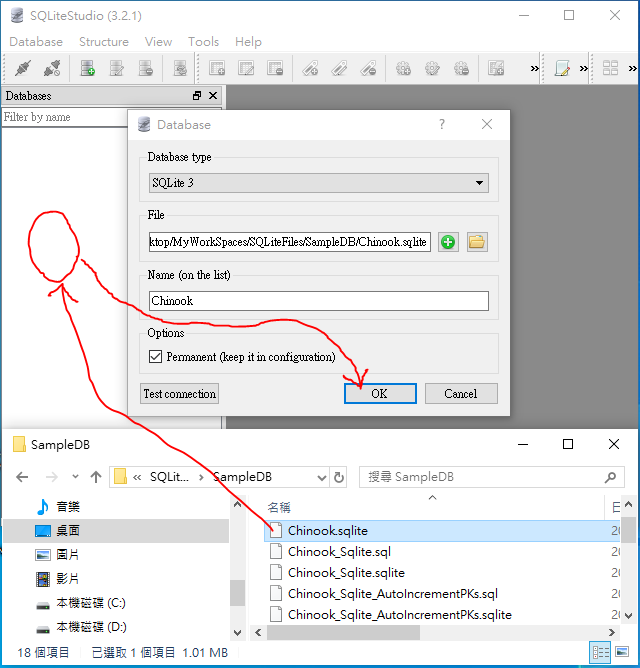Open 影片 in Explorer navigation pane

tap(68, 579)
